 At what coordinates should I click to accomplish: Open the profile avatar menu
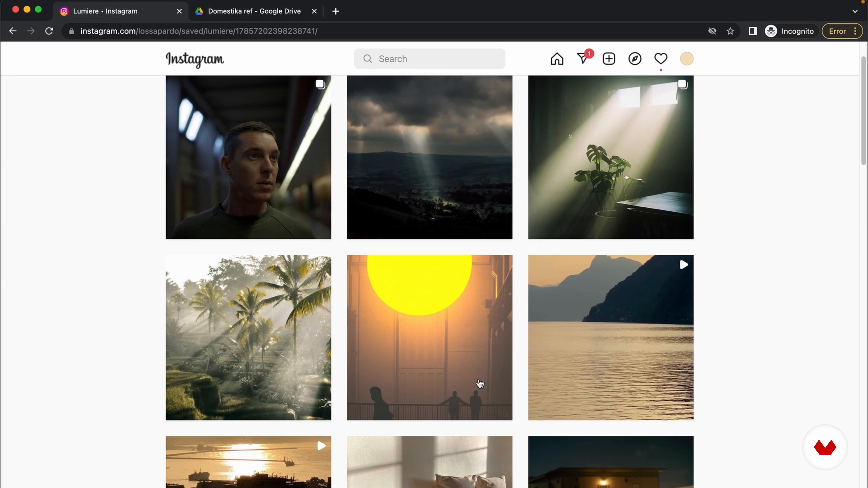[x=686, y=59]
